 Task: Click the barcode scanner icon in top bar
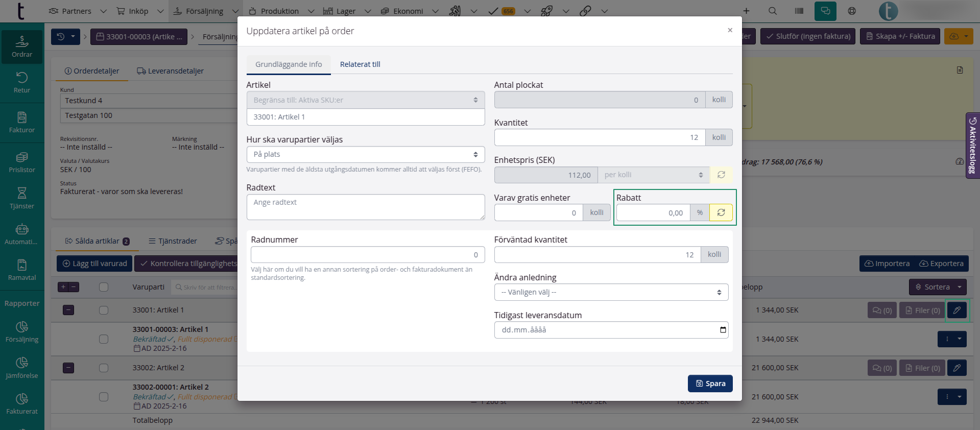click(x=799, y=11)
